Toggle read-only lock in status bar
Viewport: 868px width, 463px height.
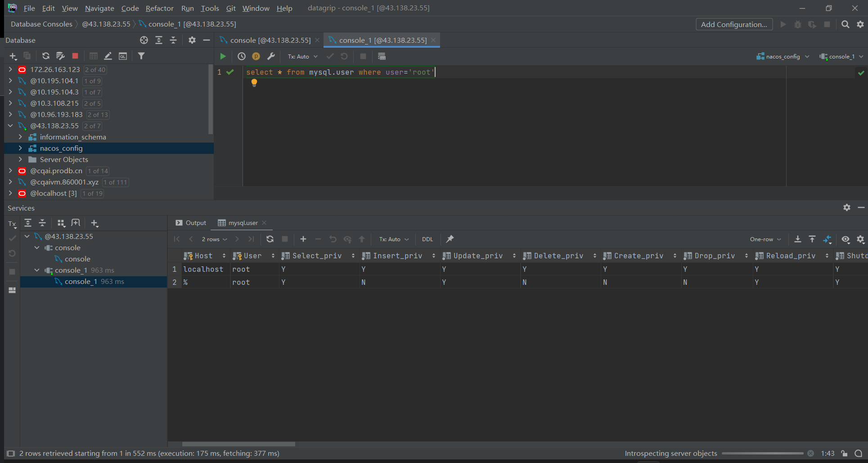844,454
